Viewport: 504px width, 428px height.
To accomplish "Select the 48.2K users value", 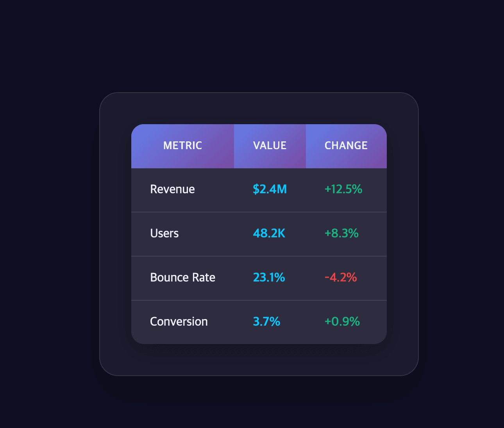I will (269, 234).
